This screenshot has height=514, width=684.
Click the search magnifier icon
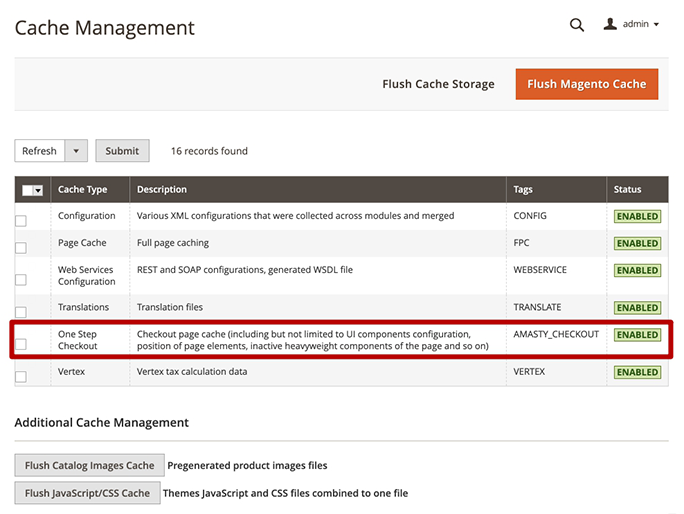(x=577, y=25)
